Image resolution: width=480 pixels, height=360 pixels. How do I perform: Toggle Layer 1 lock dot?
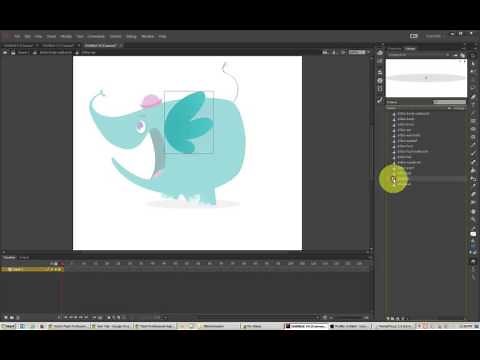click(x=56, y=269)
